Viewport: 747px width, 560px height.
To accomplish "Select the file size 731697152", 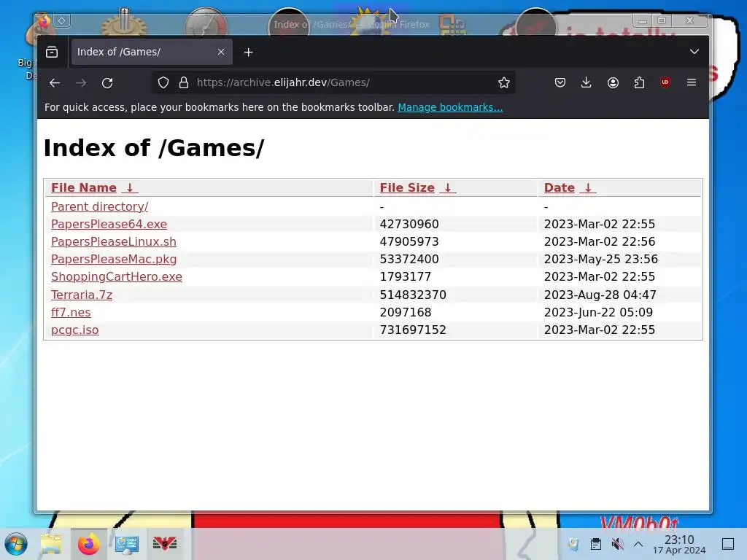I will point(413,330).
